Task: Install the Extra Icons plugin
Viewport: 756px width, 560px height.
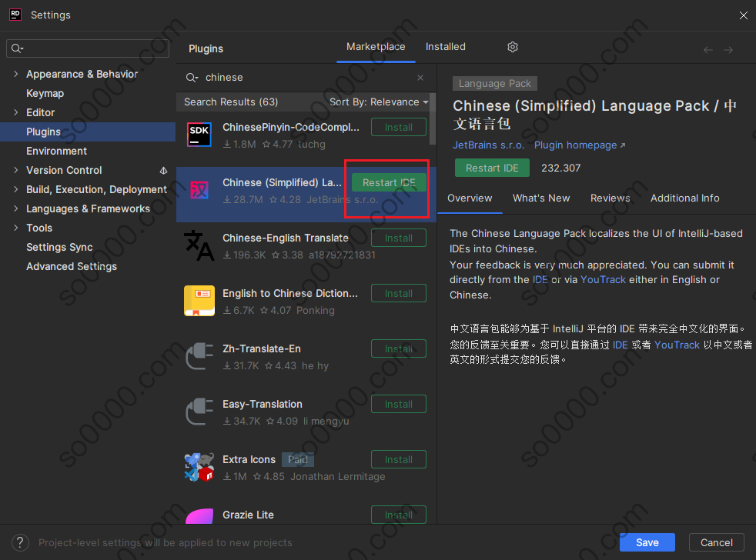Action: click(399, 460)
